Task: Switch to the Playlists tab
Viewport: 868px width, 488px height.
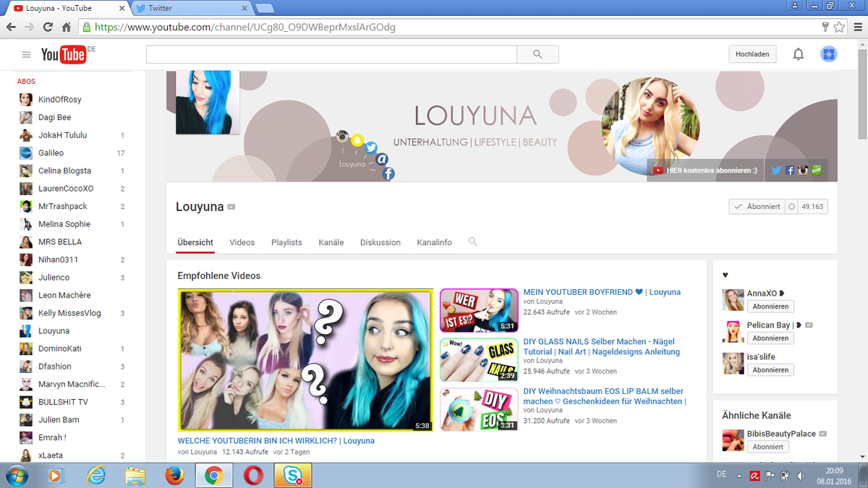Action: [x=286, y=242]
